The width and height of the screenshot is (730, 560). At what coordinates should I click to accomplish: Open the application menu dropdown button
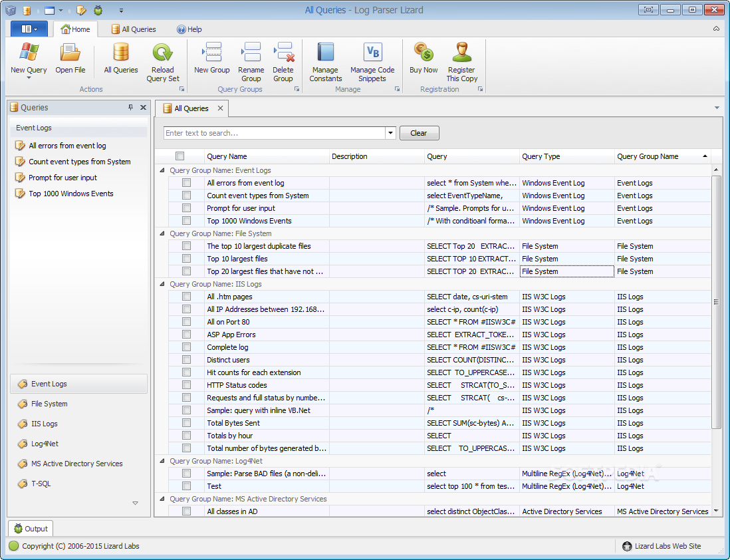click(x=29, y=29)
